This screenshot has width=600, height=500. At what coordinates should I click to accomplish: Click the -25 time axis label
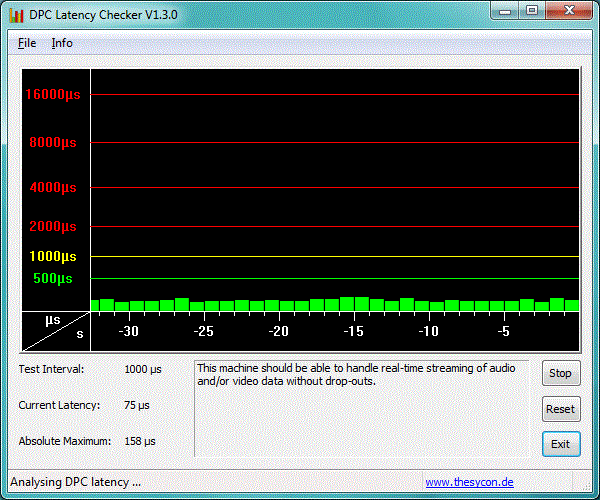204,331
